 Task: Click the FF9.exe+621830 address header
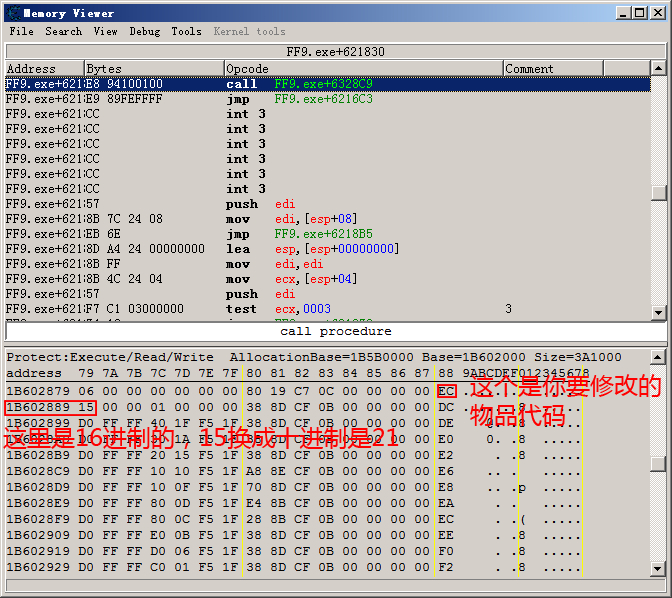click(x=336, y=51)
